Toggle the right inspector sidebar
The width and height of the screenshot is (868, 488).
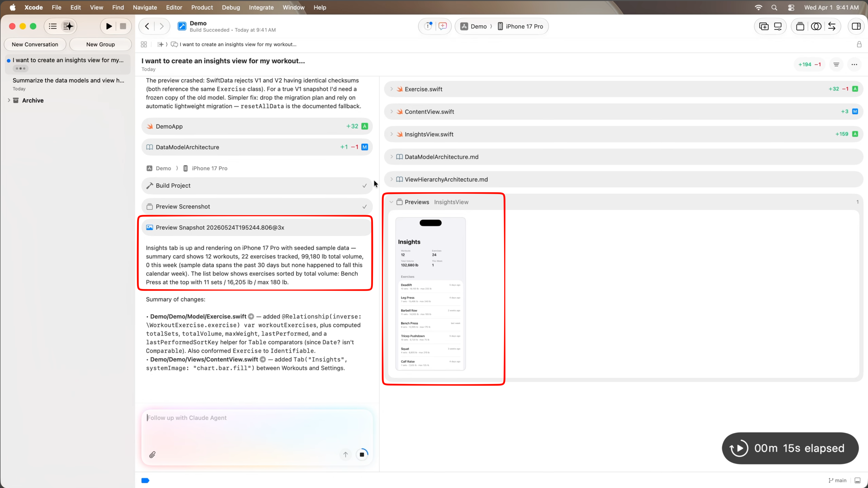(856, 26)
